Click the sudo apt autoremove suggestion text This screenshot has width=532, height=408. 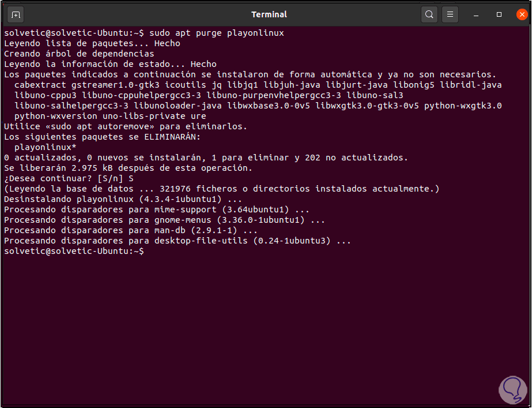pos(99,126)
